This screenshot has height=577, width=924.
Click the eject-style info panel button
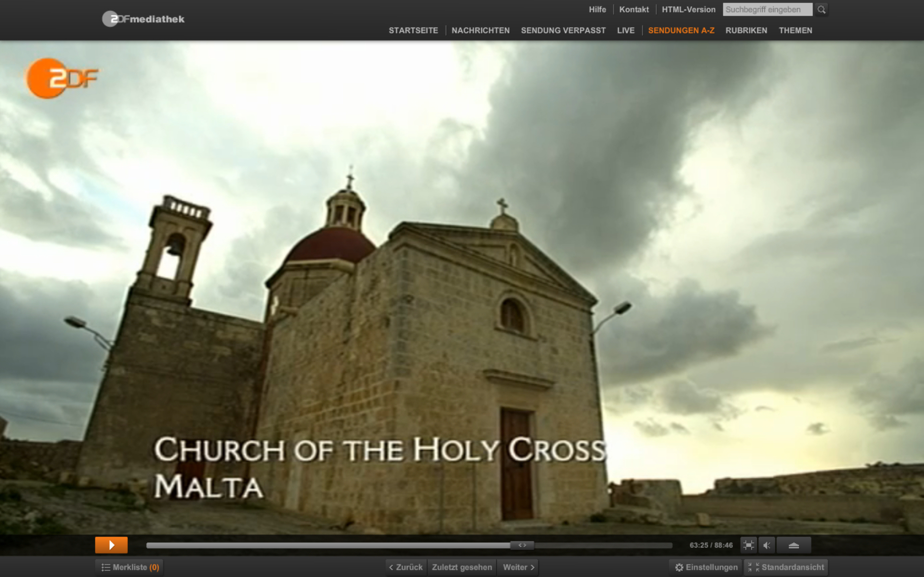click(793, 545)
